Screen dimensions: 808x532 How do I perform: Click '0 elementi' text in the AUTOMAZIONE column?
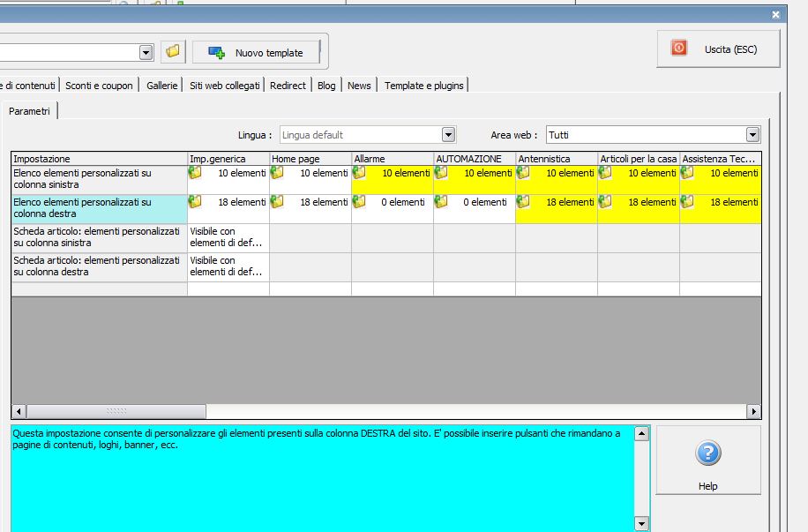point(485,202)
